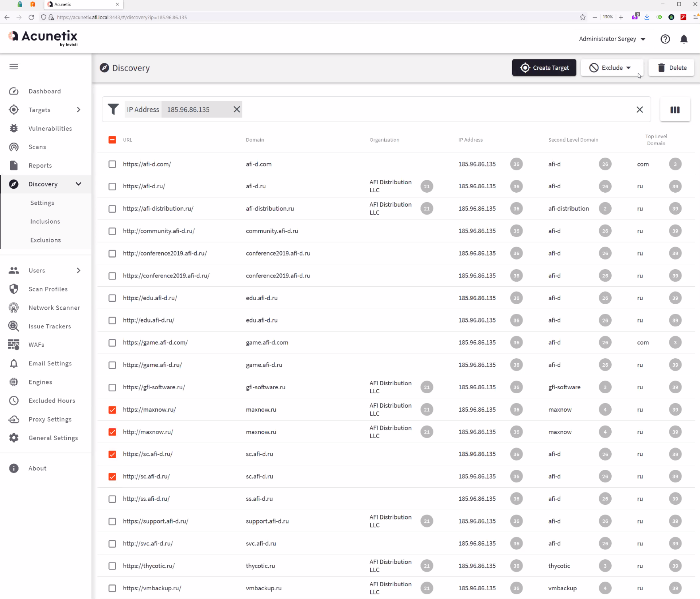Open the help question mark icon
The width and height of the screenshot is (700, 599).
[x=665, y=39]
